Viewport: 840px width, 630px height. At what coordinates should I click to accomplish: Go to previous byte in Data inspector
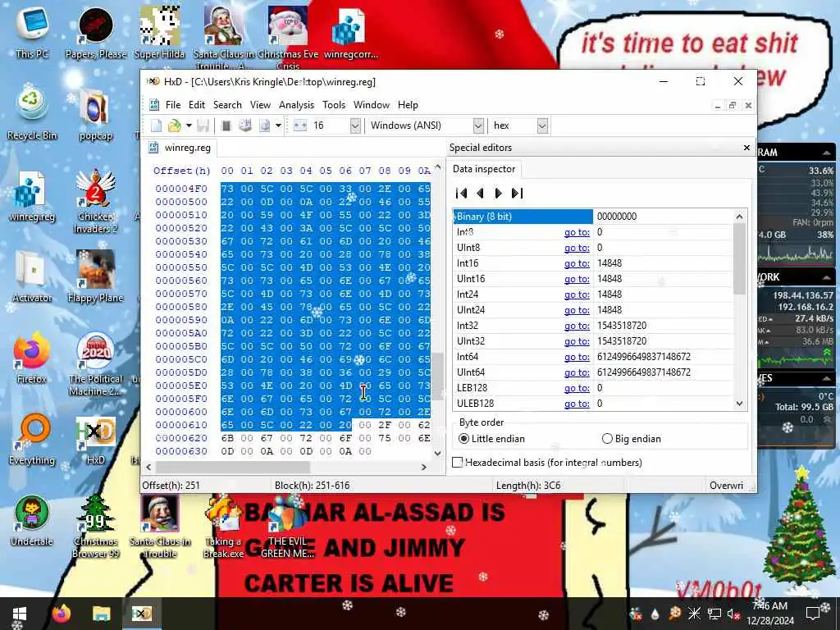click(x=480, y=194)
